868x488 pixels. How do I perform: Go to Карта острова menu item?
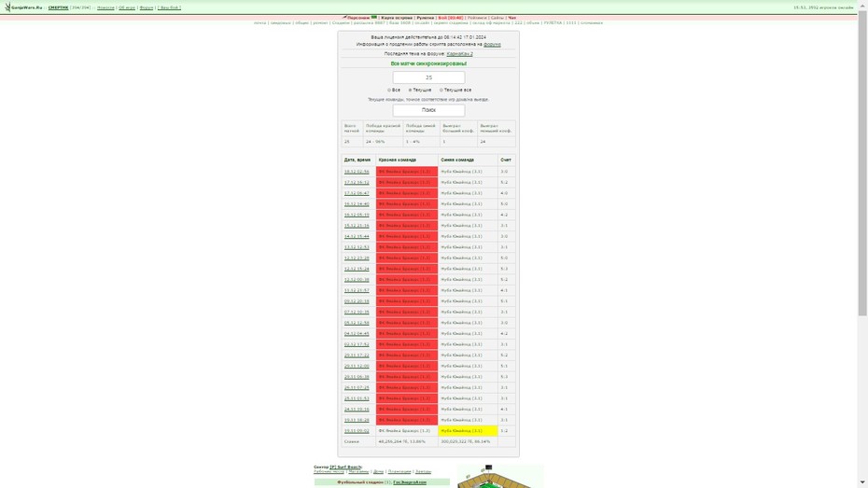[x=397, y=18]
